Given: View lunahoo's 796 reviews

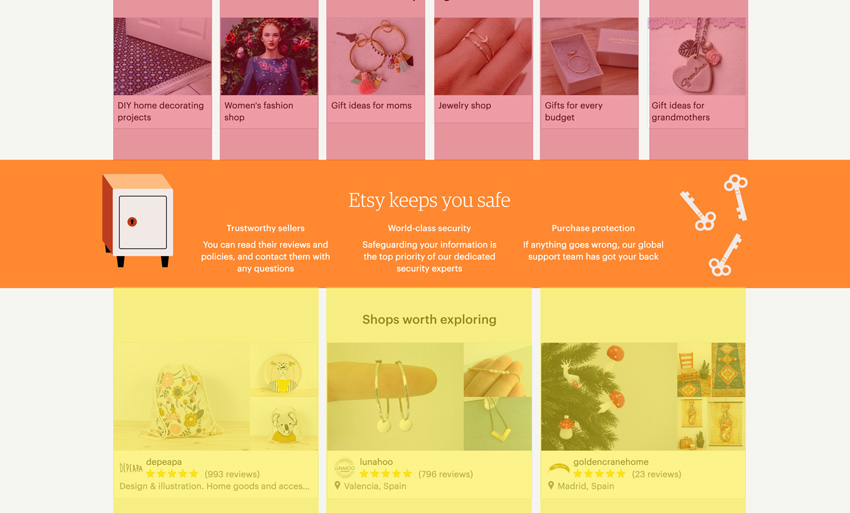Looking at the screenshot, I should point(446,474).
